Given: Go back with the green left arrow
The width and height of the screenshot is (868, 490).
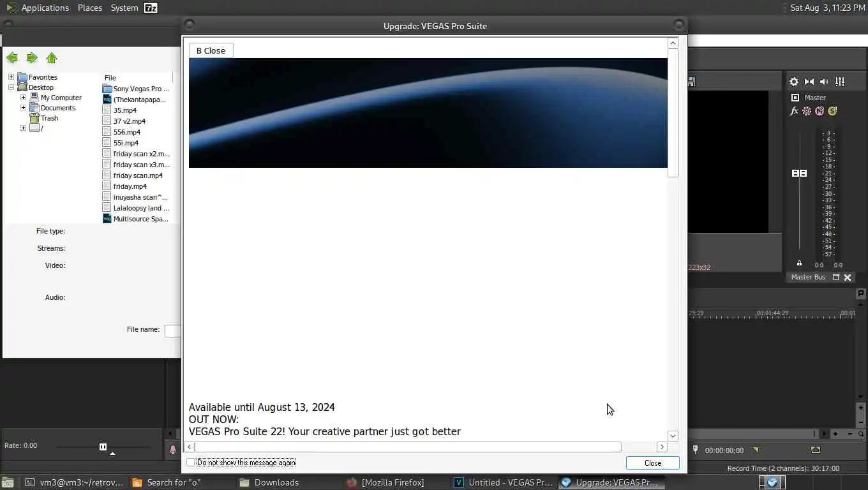Looking at the screenshot, I should 11,58.
